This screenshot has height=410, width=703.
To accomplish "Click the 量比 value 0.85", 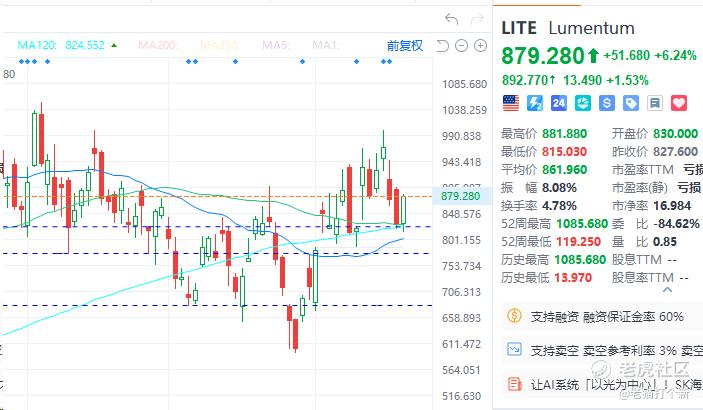I will pos(665,241).
